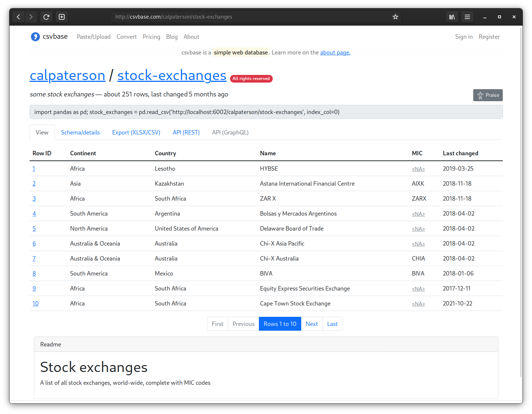
Task: Open the browser library icon
Action: 452,17
